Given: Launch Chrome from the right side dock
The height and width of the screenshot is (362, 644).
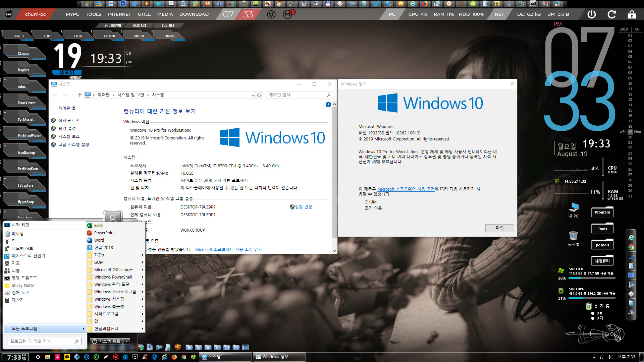Looking at the screenshot, I should [x=631, y=247].
